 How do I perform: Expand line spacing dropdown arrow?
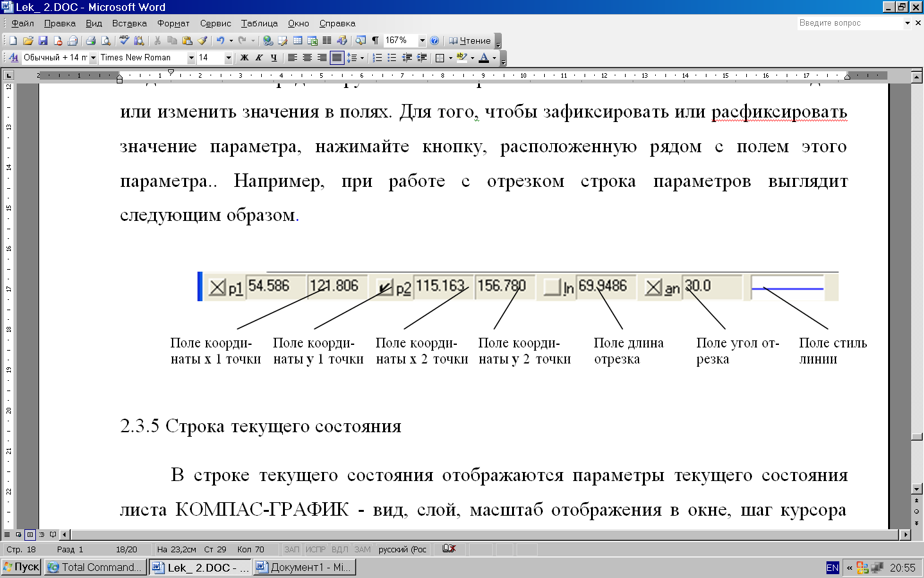(363, 58)
